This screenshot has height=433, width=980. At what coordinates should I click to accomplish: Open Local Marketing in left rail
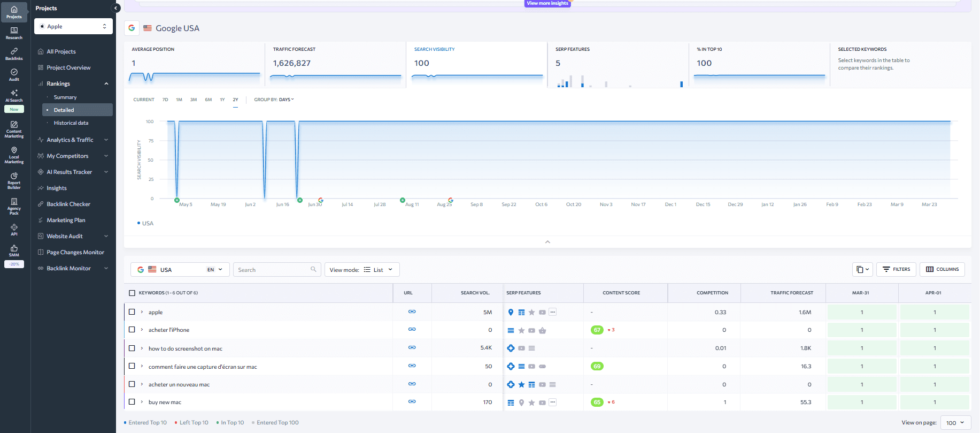coord(14,155)
